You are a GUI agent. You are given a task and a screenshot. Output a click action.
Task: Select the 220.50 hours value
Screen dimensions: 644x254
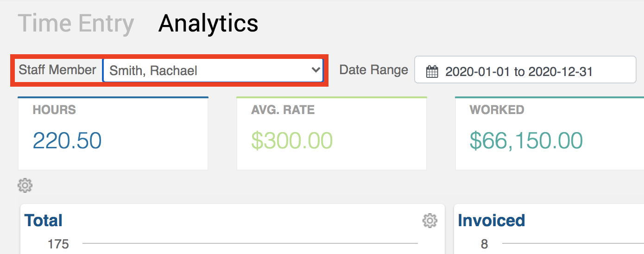pyautogui.click(x=67, y=140)
